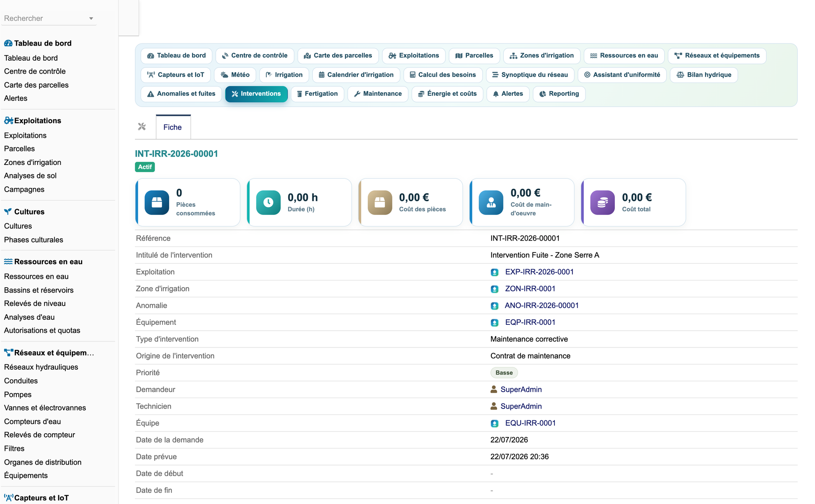Click the icon next to ANO-IRR-2026-00001

495,306
